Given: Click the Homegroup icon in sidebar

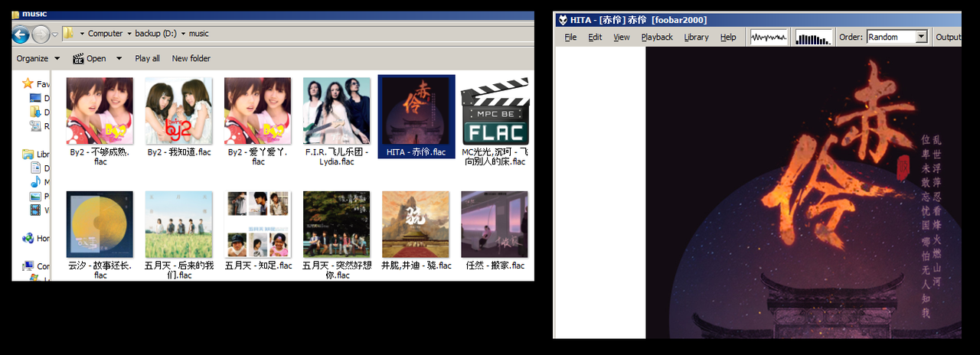Looking at the screenshot, I should [x=28, y=238].
